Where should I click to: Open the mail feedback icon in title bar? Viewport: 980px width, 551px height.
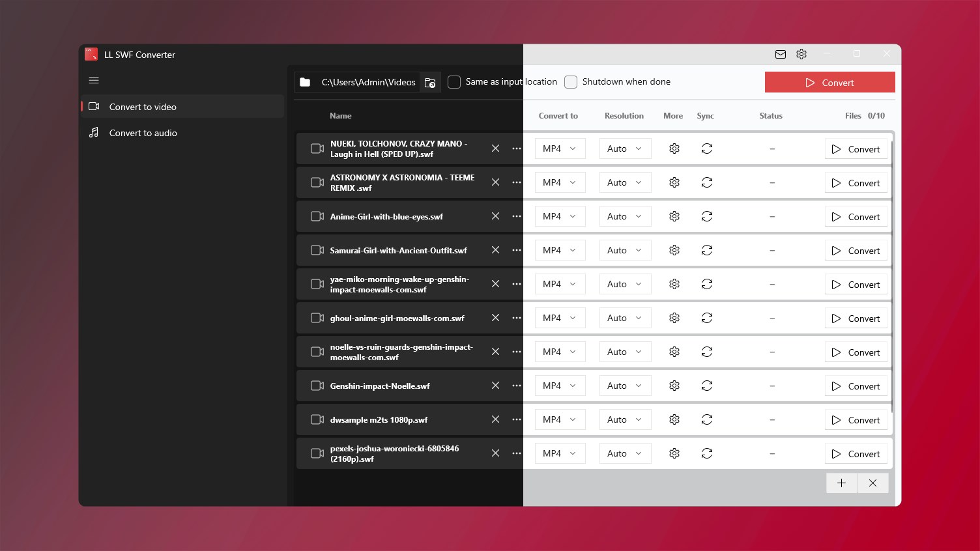pos(781,55)
